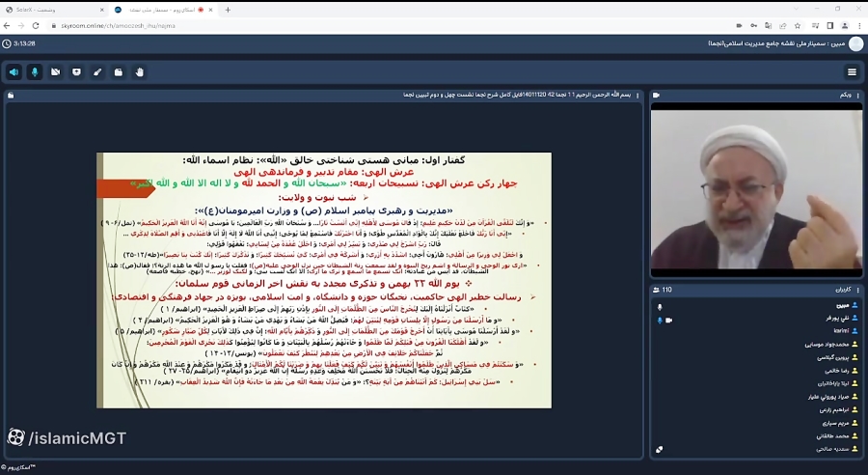Image resolution: width=868 pixels, height=475 pixels.
Task: Click the shared presentation slide
Action: click(x=324, y=280)
